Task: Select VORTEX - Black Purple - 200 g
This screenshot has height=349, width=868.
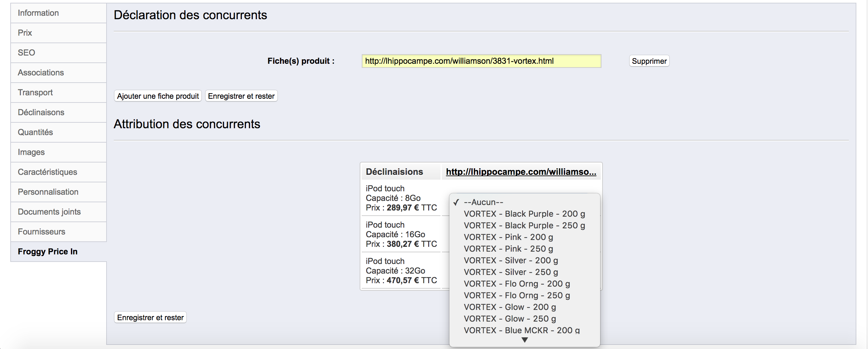Action: click(x=524, y=214)
